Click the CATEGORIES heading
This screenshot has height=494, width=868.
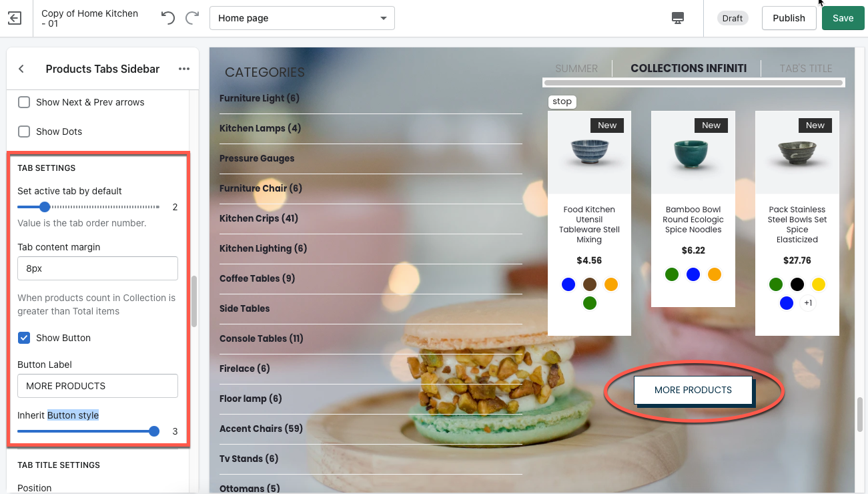[265, 72]
